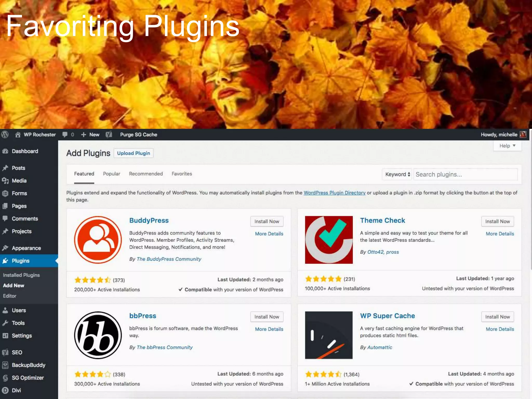
Task: Switch to the Featured tab
Action: click(84, 174)
